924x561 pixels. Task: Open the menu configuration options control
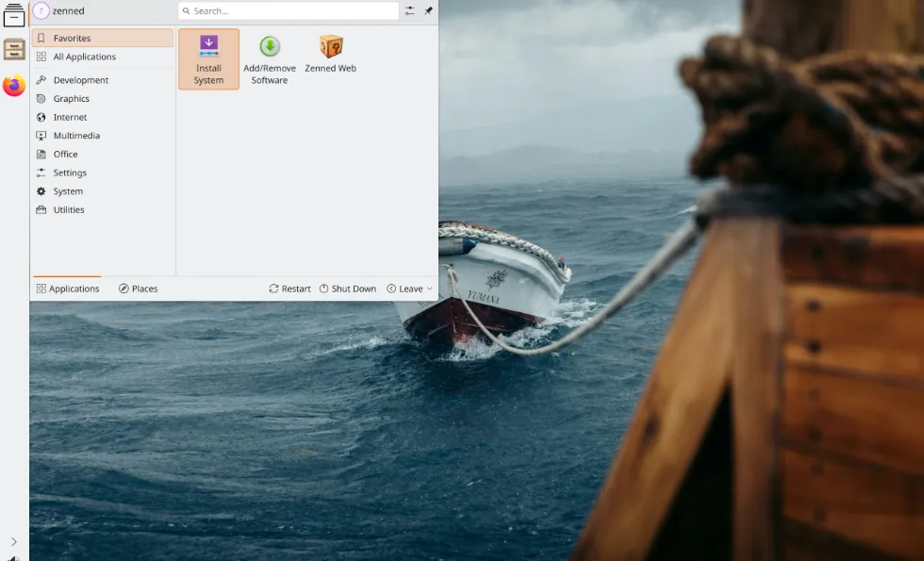[x=408, y=10]
